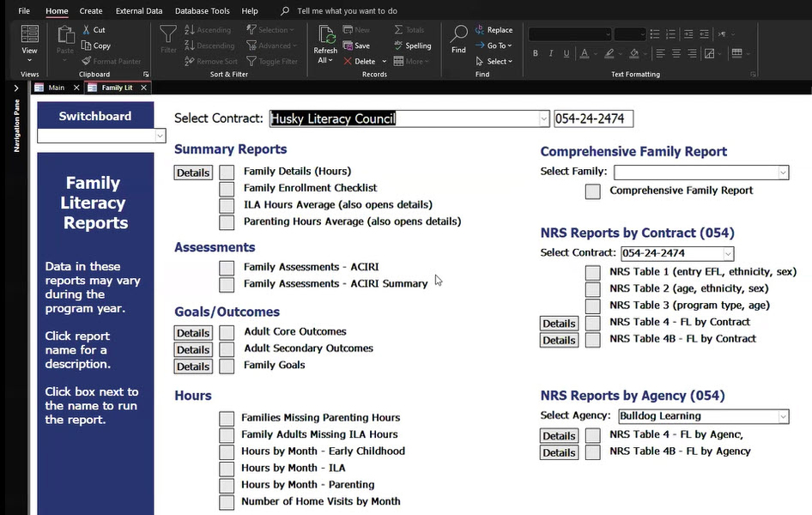Click New record in Records group
The image size is (812, 515).
356,30
